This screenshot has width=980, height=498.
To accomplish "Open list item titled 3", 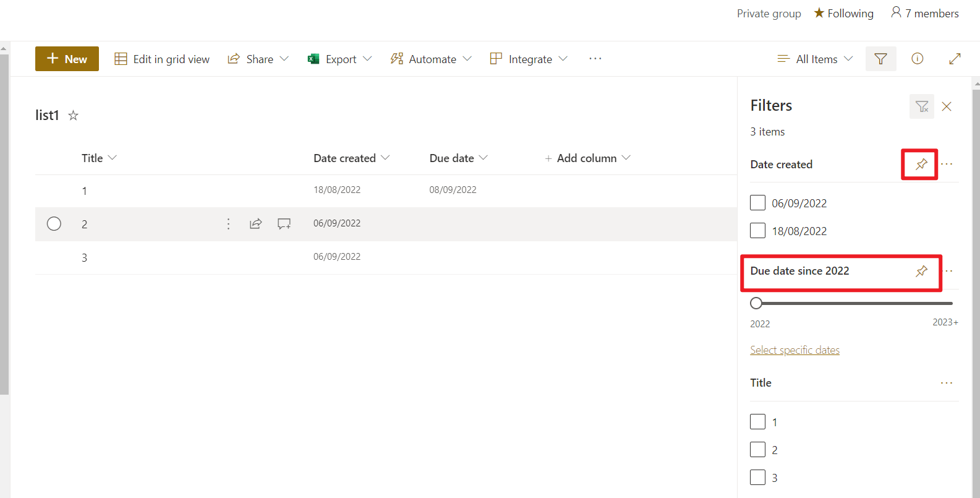I will [84, 257].
